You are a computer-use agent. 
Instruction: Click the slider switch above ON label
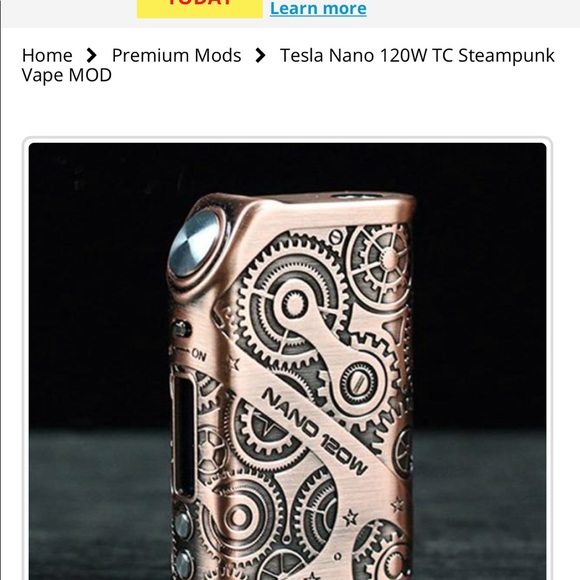(181, 329)
